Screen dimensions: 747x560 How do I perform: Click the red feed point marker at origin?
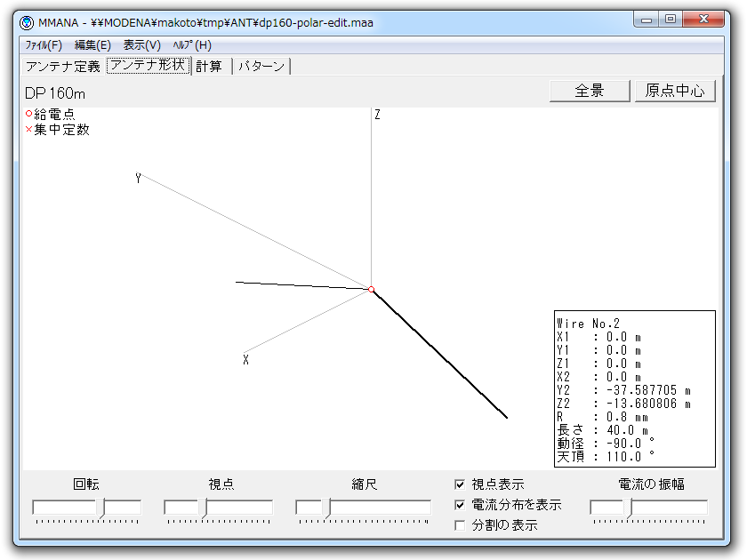(371, 289)
